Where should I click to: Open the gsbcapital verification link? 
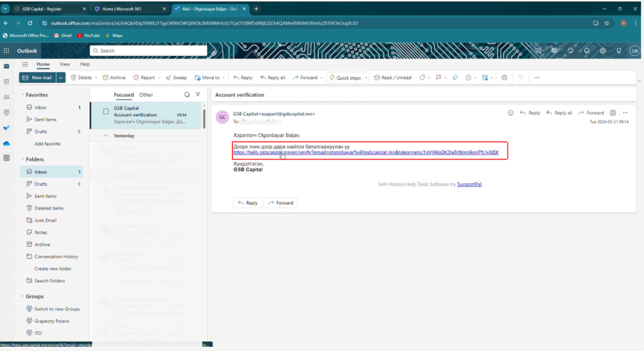(366, 152)
